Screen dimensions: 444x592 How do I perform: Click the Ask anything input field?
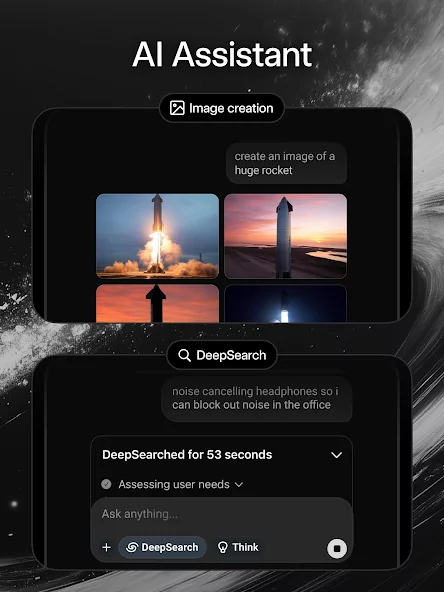tap(222, 514)
